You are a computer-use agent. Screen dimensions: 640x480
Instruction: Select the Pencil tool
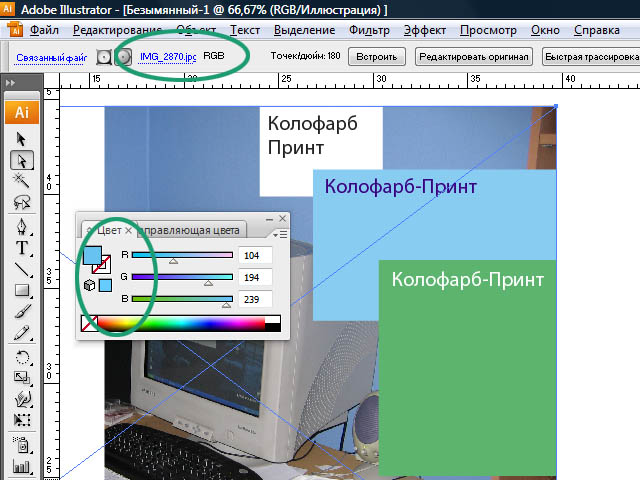click(21, 333)
